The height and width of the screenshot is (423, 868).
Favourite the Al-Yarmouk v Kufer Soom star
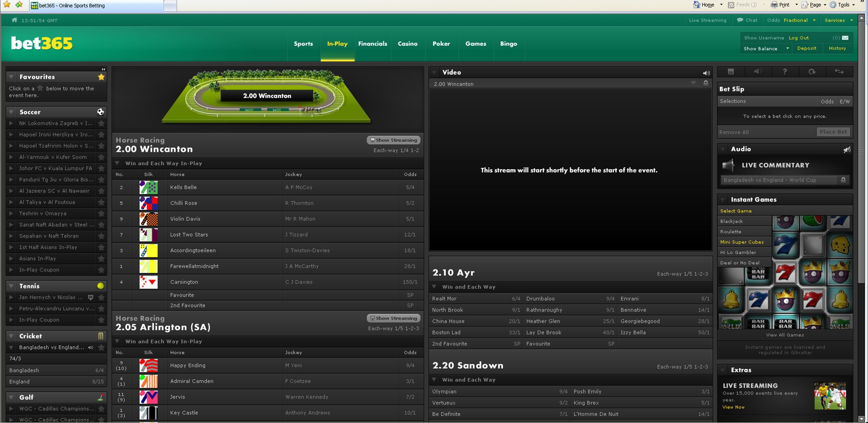pos(101,157)
